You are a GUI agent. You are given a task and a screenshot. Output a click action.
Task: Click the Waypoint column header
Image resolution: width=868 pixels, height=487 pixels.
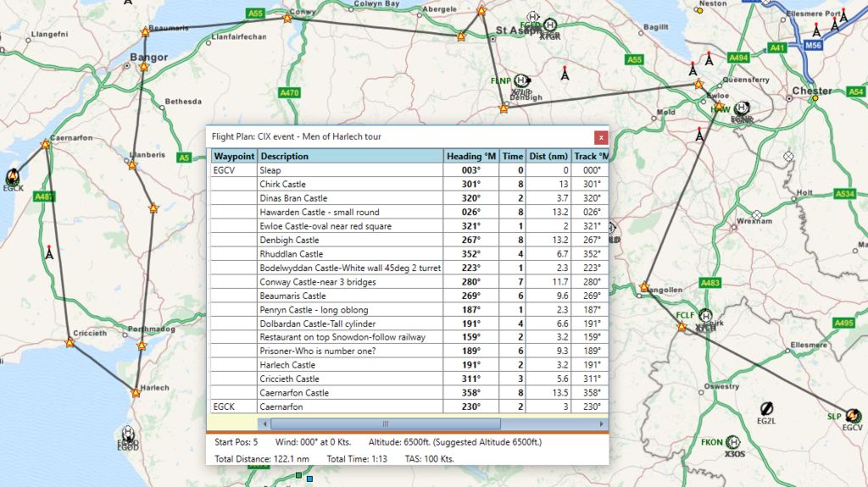[x=234, y=157]
